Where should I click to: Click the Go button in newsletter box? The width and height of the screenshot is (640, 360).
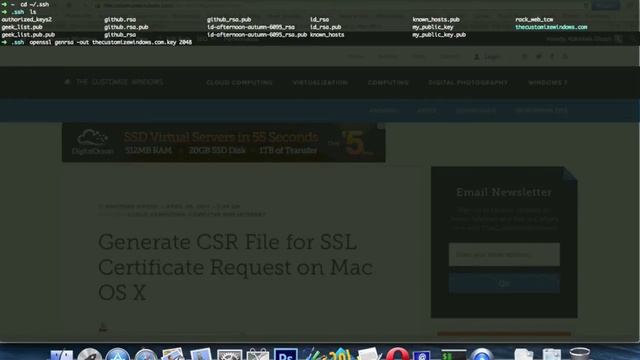pyautogui.click(x=504, y=283)
